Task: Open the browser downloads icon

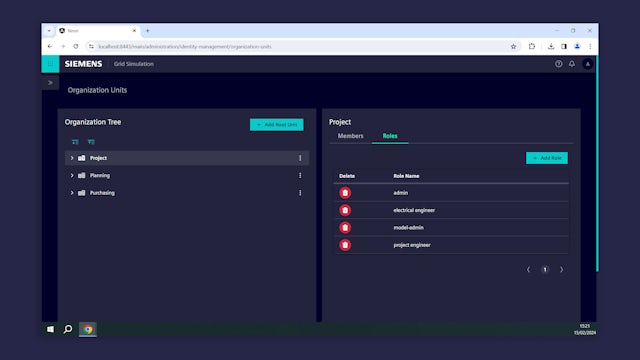Action: (x=551, y=47)
